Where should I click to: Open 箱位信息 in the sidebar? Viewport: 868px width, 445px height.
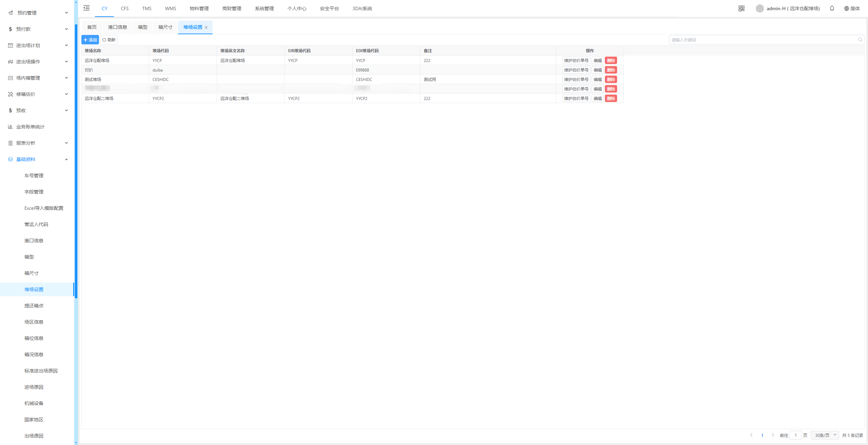(x=34, y=338)
